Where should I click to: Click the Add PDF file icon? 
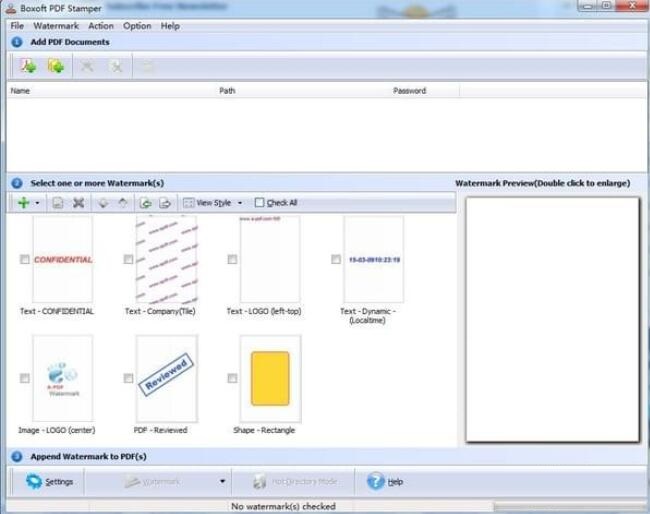[28, 66]
